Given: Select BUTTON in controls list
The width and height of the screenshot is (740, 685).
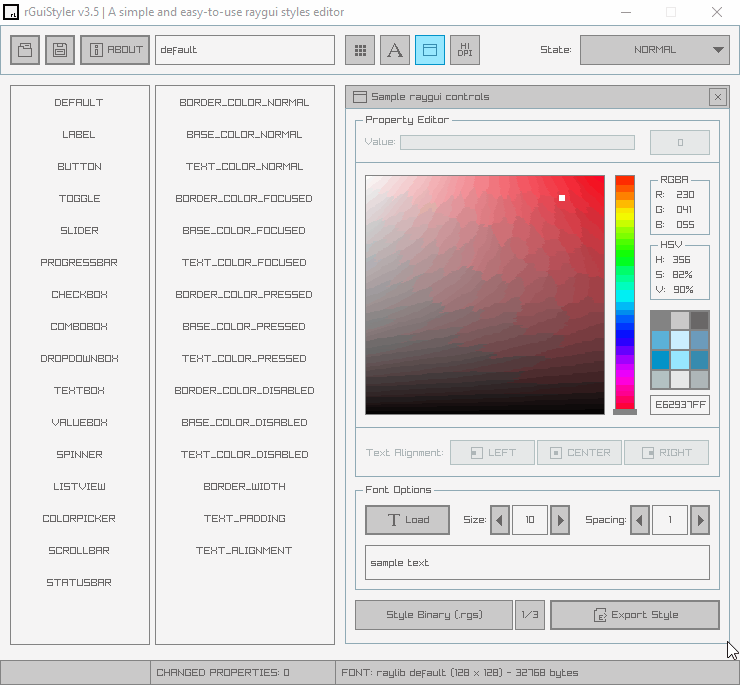Looking at the screenshot, I should click(x=79, y=167).
